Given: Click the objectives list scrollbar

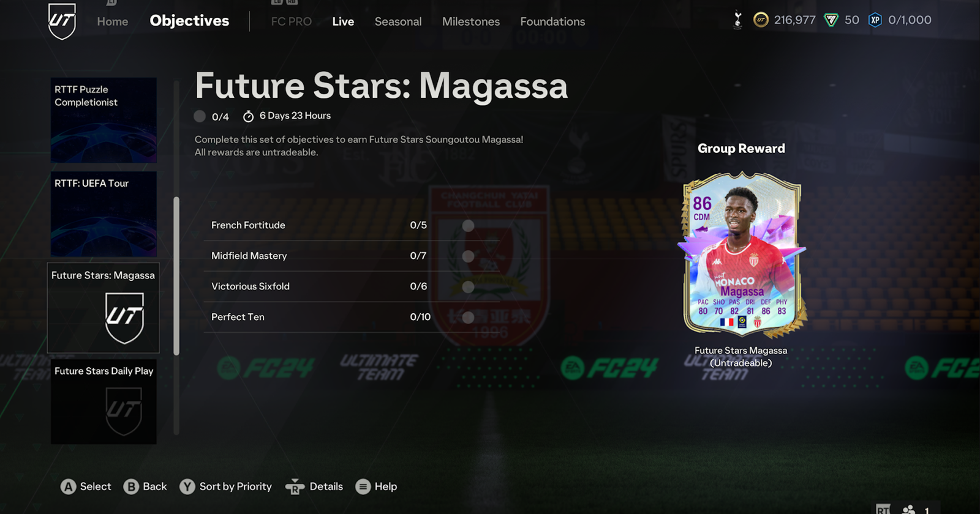Looking at the screenshot, I should [176, 276].
